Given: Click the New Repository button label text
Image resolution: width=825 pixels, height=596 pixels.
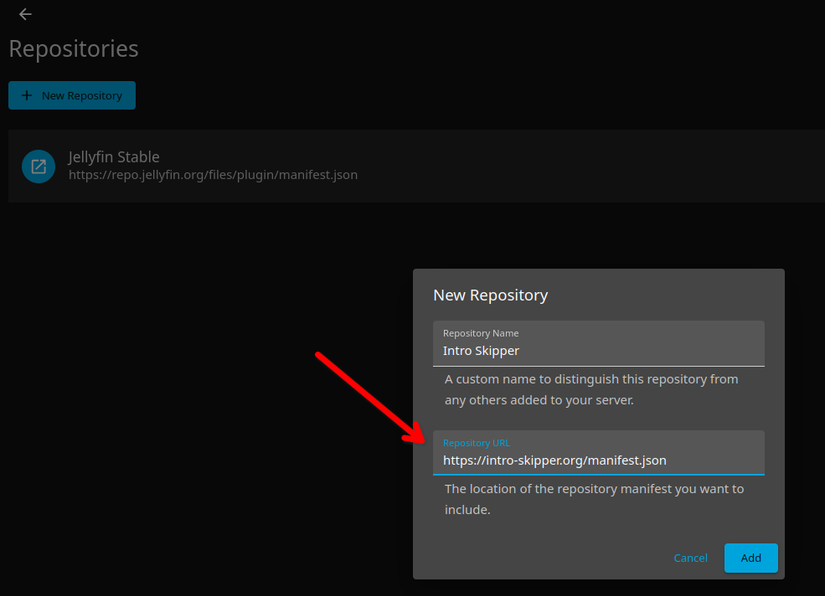Looking at the screenshot, I should click(x=81, y=95).
